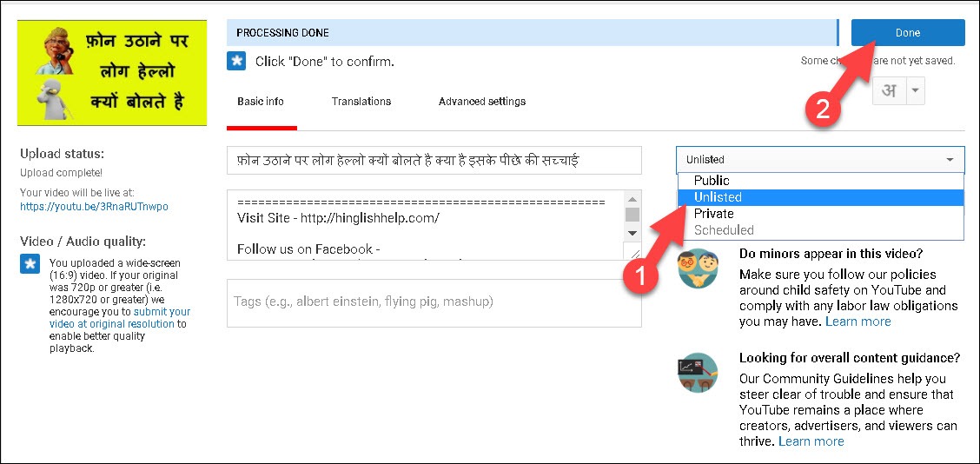Click the Hindi letter language input icon
The height and width of the screenshot is (464, 980).
pyautogui.click(x=889, y=91)
